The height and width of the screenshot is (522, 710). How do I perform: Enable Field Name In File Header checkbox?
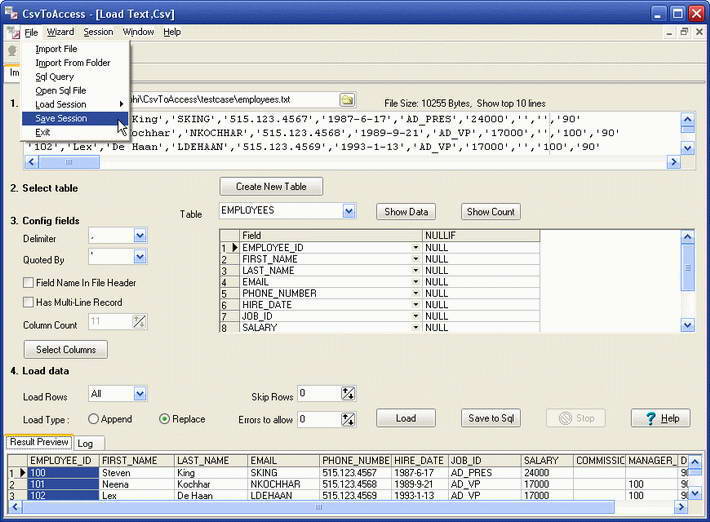click(x=28, y=283)
